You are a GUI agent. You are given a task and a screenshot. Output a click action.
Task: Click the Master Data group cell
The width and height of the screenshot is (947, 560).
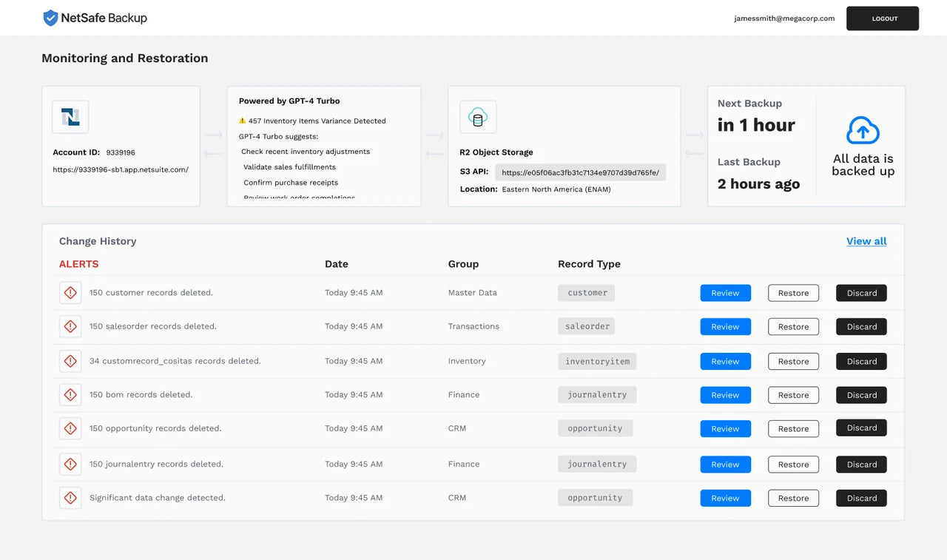pos(472,293)
